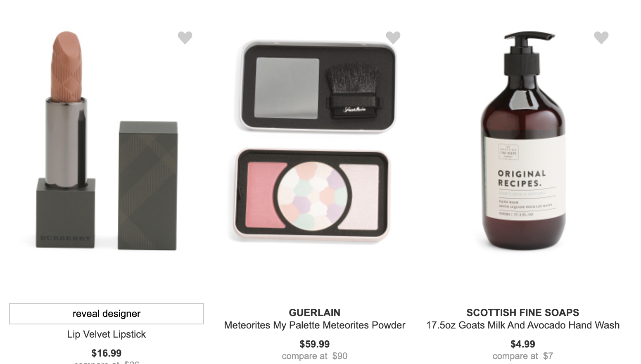Select the SCOTTISH FINE SOAPS brand name
Image resolution: width=641 pixels, height=364 pixels.
(x=523, y=312)
